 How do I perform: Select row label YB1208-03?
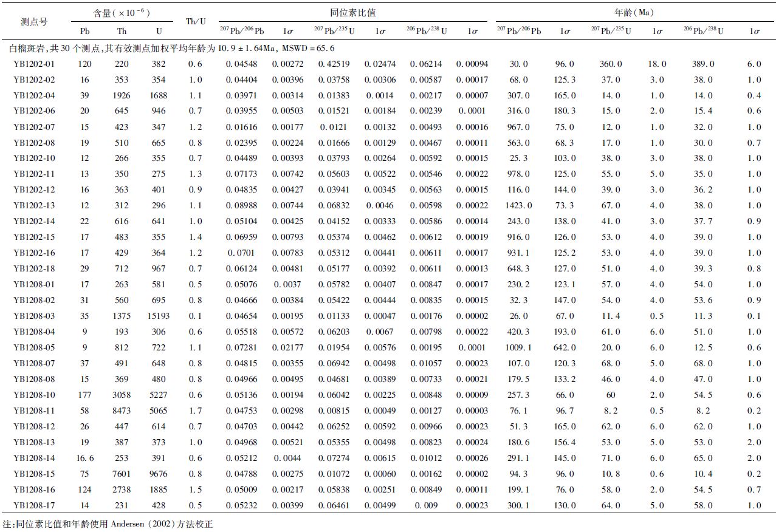pyautogui.click(x=34, y=316)
